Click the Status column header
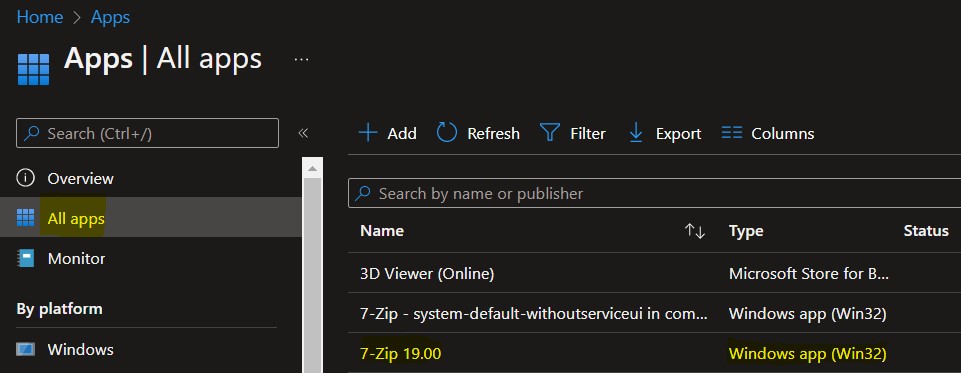Viewport: 961px width, 373px height. [x=926, y=231]
